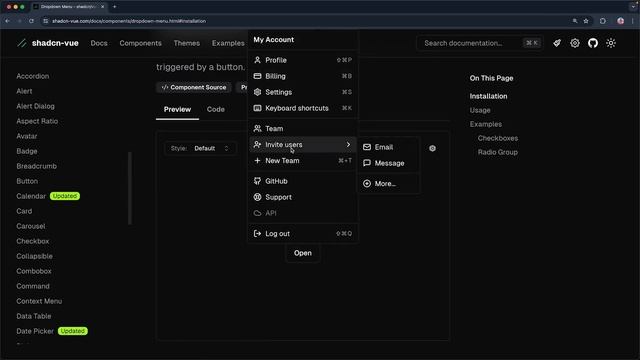Click the Settings gear icon in the menu

point(257,92)
